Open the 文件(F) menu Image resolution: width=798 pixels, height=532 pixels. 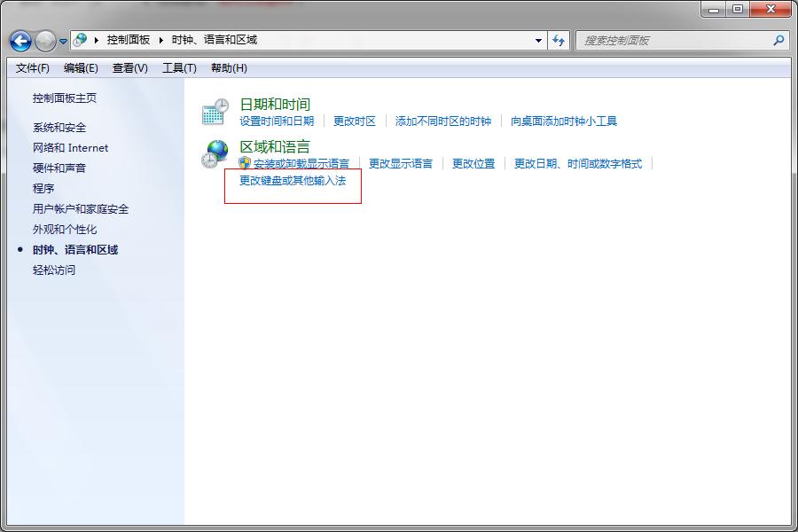coord(31,67)
